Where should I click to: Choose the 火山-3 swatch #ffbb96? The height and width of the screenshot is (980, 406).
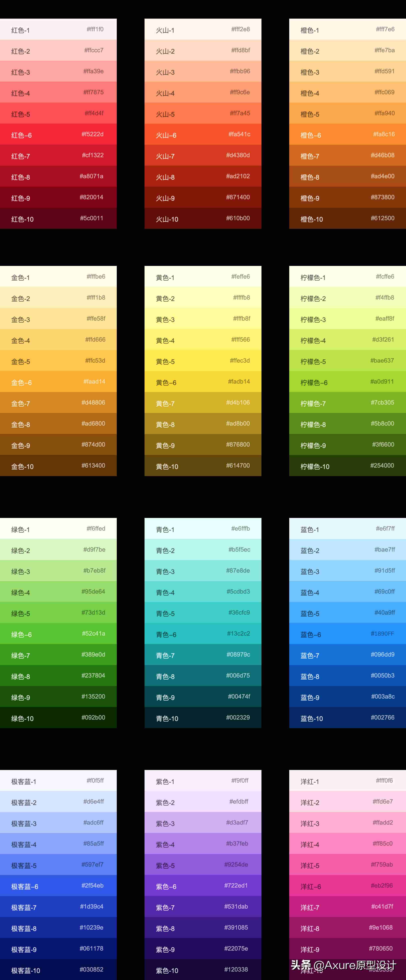pyautogui.click(x=203, y=71)
